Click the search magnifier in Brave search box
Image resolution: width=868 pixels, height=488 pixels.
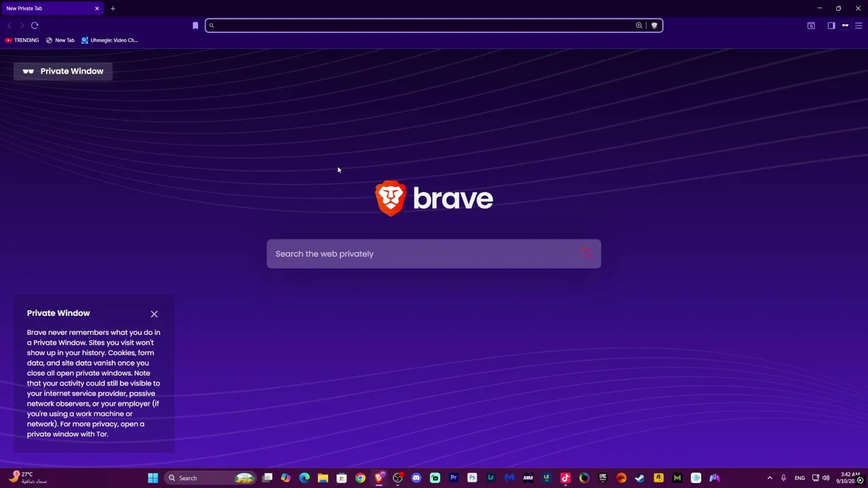(x=587, y=253)
